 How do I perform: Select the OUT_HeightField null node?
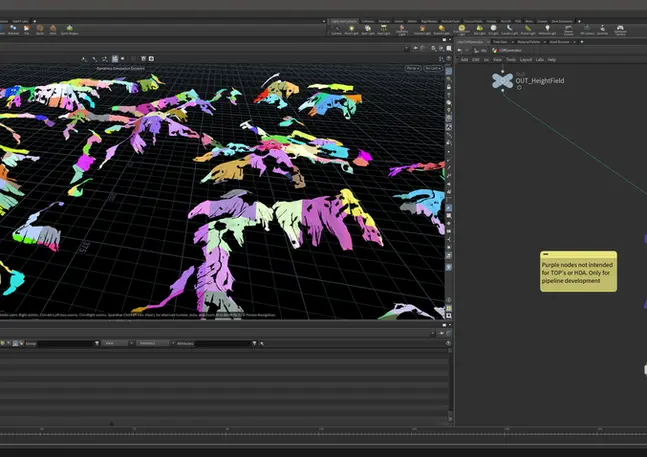coord(503,80)
